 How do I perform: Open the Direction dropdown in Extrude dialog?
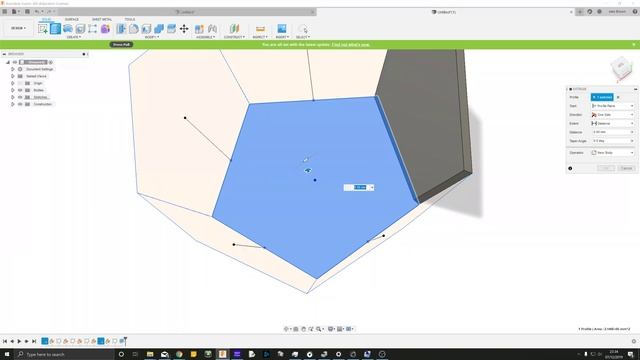(x=613, y=115)
